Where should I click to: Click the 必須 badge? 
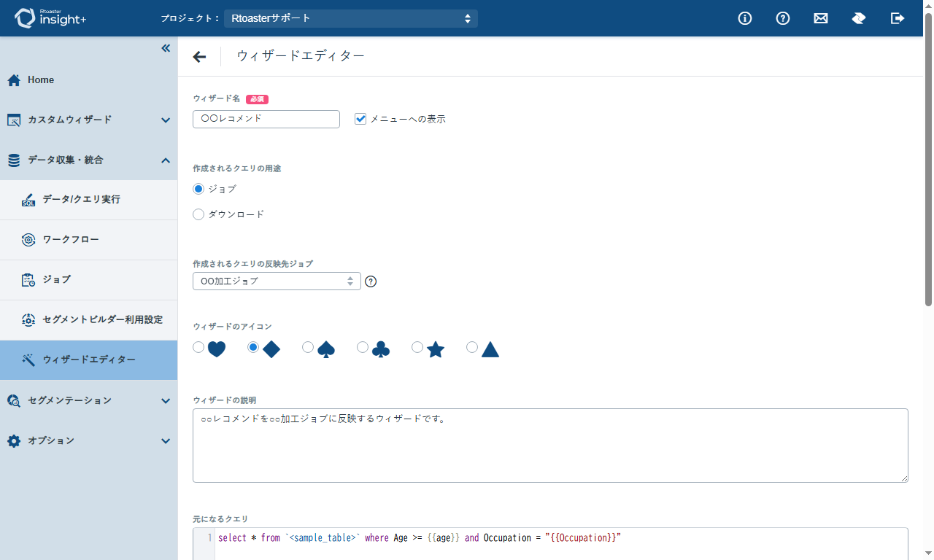(258, 99)
